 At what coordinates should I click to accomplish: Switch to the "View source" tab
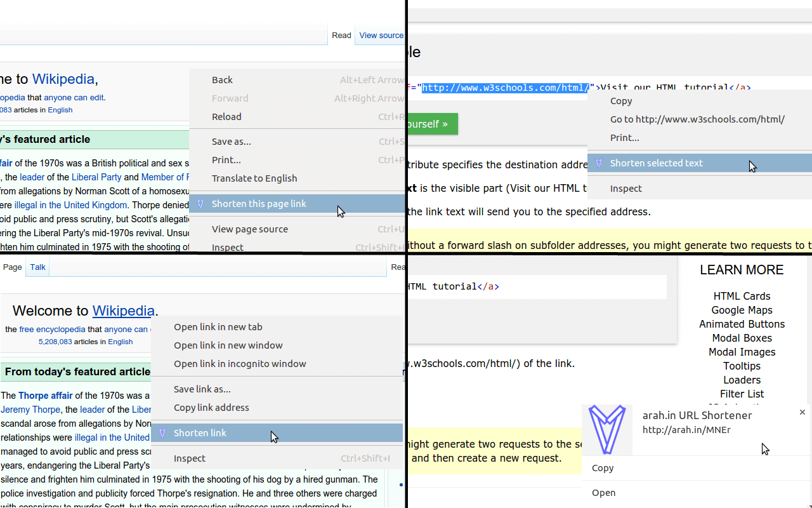tap(381, 35)
